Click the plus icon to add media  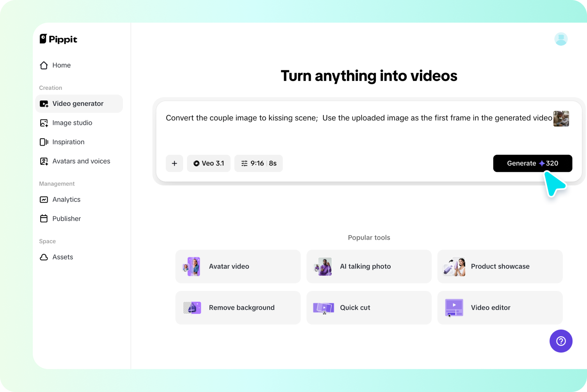pyautogui.click(x=174, y=163)
